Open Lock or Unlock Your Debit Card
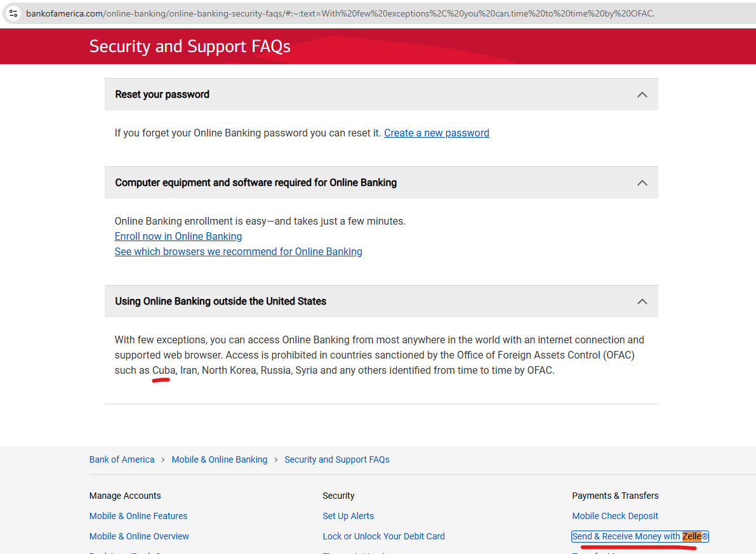756x554 pixels. [x=383, y=536]
